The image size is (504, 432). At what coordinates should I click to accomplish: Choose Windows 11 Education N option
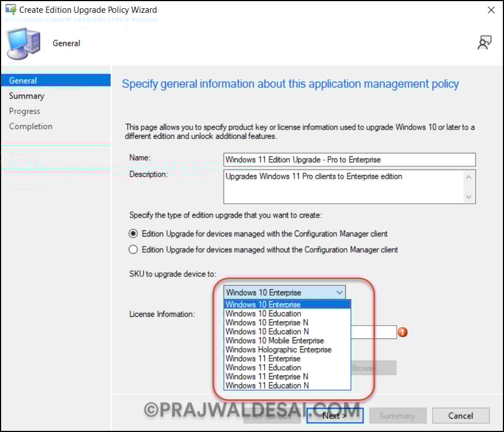click(x=287, y=385)
